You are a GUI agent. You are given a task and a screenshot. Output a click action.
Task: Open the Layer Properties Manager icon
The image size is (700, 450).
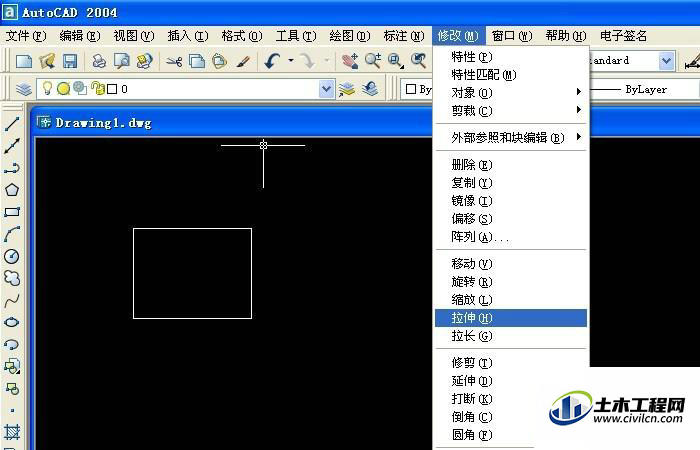click(x=24, y=89)
